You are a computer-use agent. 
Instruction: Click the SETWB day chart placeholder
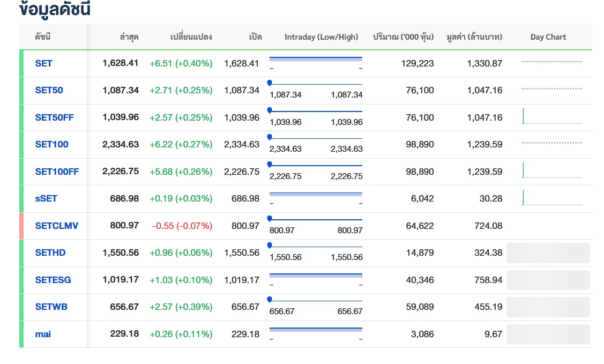[548, 307]
